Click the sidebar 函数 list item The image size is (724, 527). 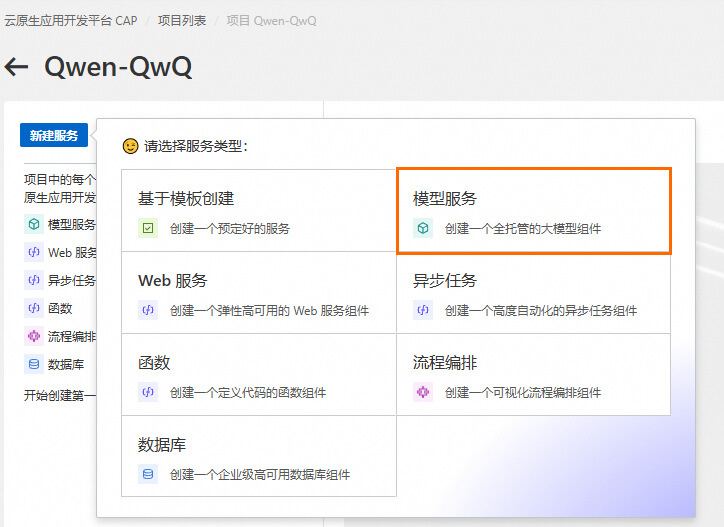[x=60, y=309]
